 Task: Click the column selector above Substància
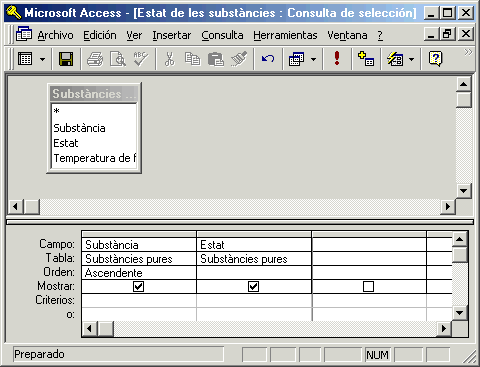point(139,234)
